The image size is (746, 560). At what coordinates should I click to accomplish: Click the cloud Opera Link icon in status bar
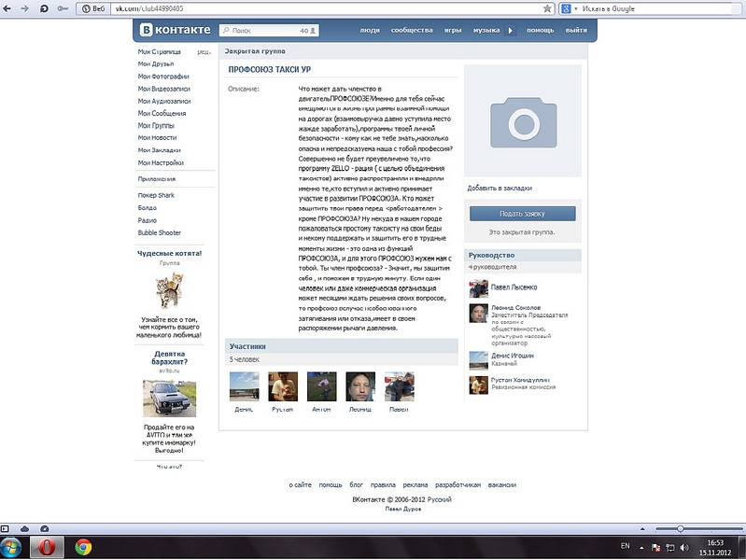(24, 528)
